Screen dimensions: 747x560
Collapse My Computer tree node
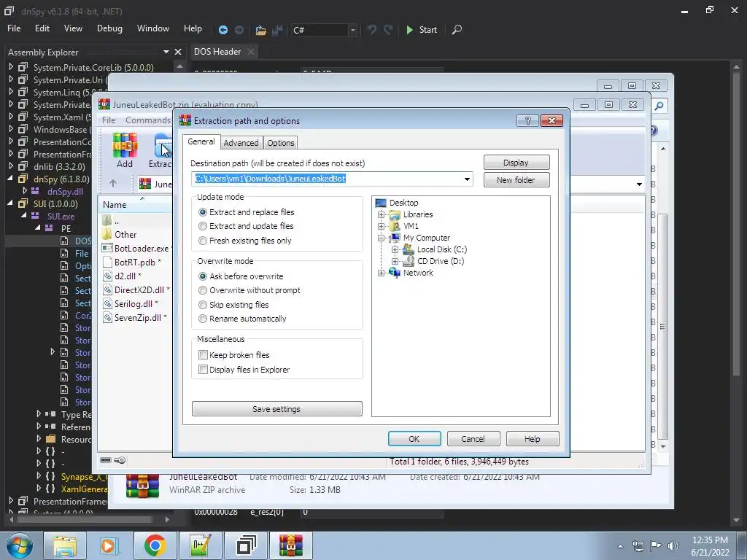pyautogui.click(x=381, y=238)
